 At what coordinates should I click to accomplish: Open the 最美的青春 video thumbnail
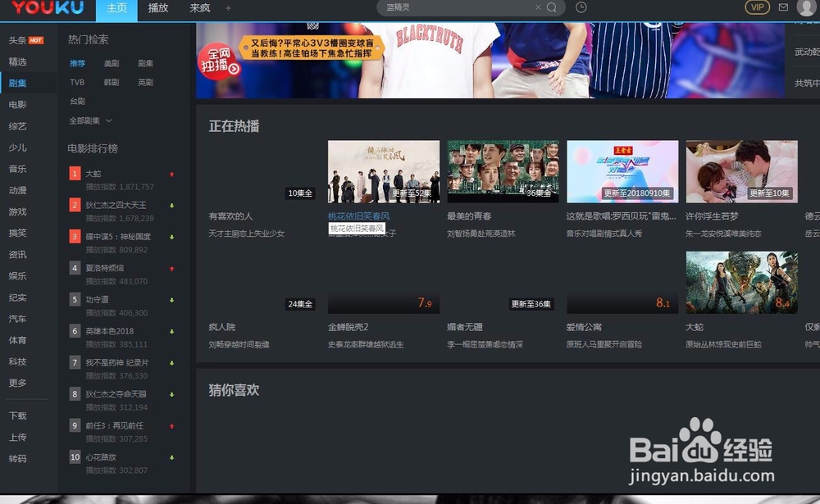[x=502, y=170]
